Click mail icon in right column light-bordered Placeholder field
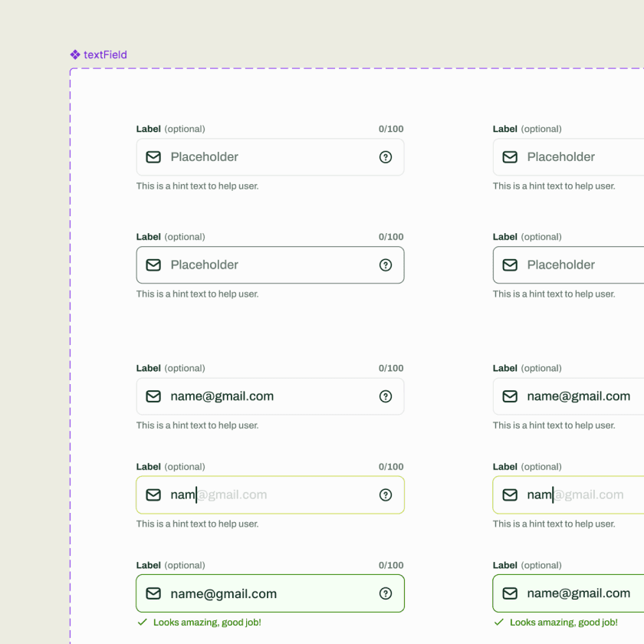 click(510, 157)
